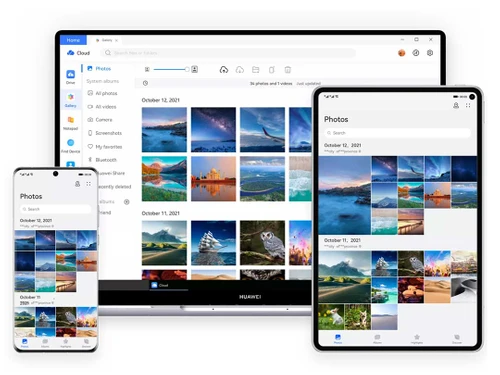Select Bluetooth album on laptop
The height and width of the screenshot is (375, 500).
pyautogui.click(x=102, y=160)
